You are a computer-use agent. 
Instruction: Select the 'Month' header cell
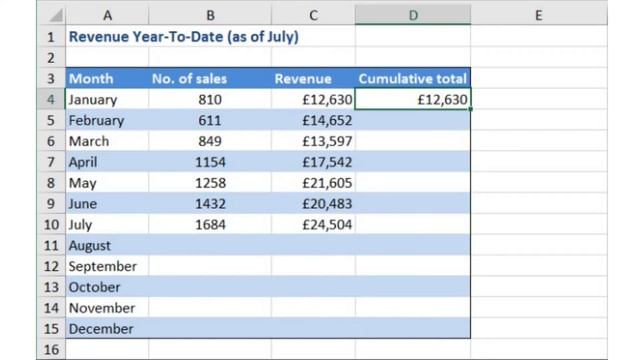coord(107,78)
